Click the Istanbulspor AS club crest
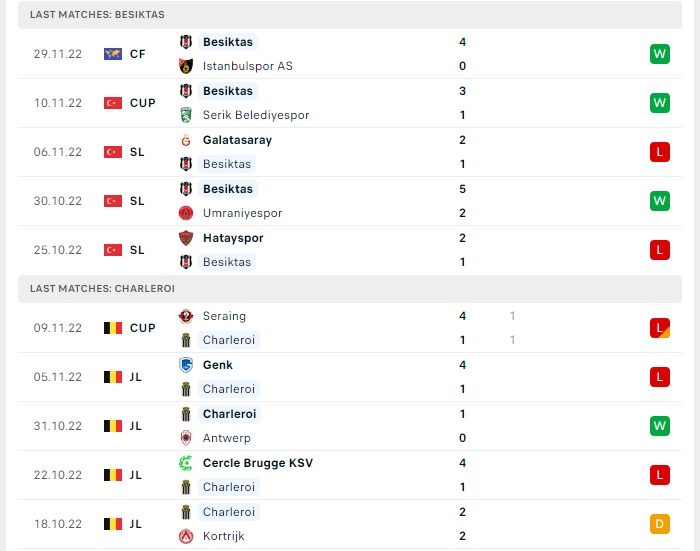 point(186,66)
